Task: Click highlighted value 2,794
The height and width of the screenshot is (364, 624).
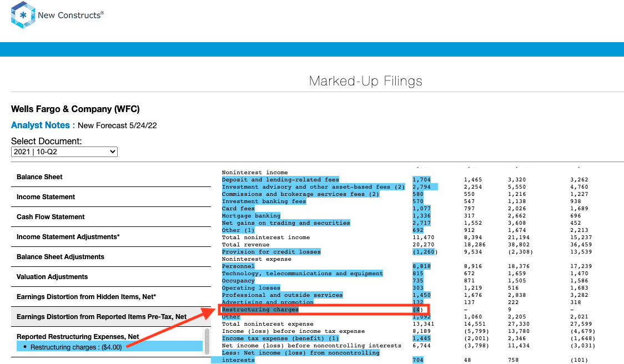Action: [x=421, y=186]
